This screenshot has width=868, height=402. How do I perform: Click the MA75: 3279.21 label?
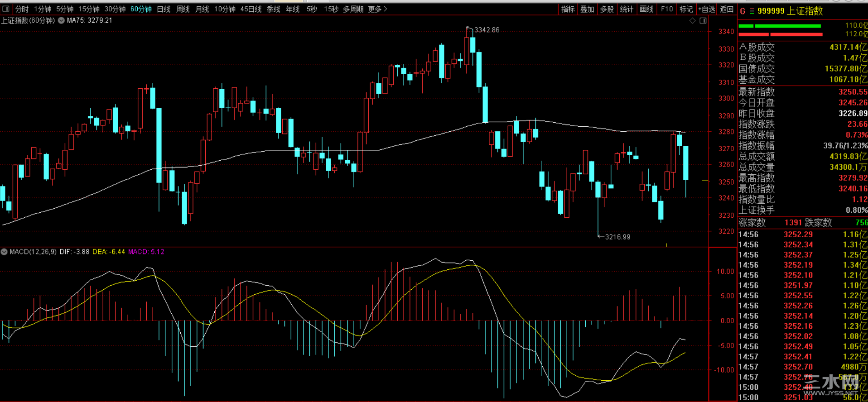(89, 20)
